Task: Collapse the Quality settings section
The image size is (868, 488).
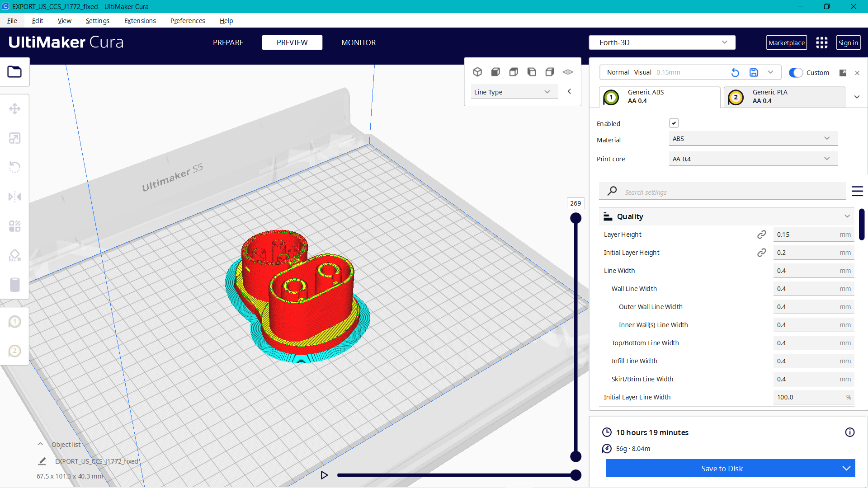Action: 847,216
